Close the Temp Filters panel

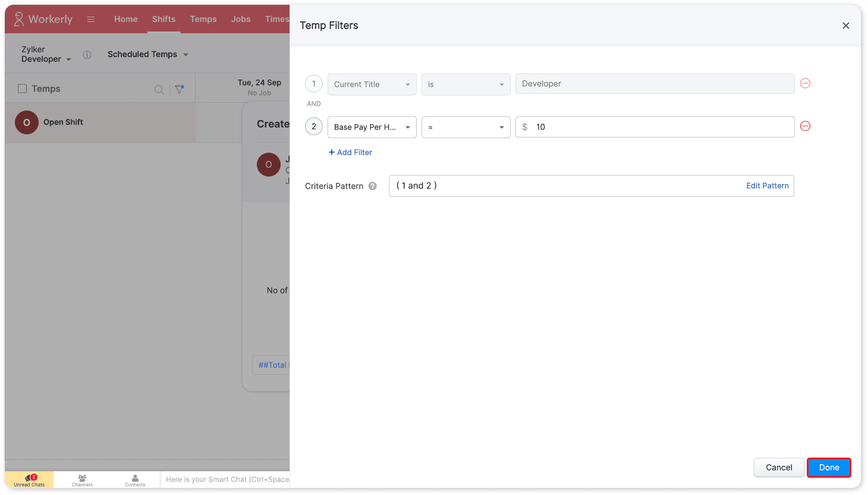[x=846, y=26]
